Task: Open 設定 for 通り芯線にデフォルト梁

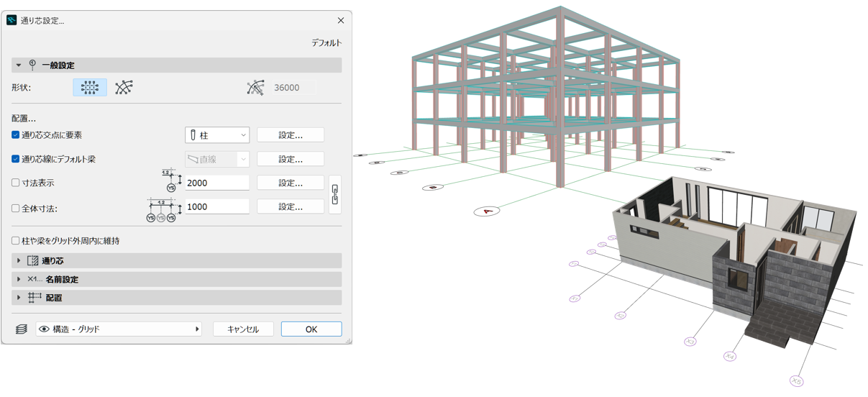Action: [291, 159]
